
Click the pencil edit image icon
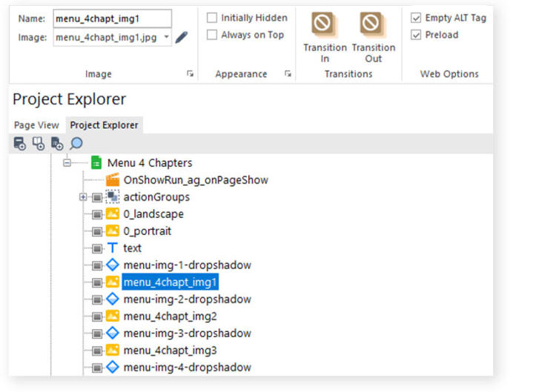point(182,37)
